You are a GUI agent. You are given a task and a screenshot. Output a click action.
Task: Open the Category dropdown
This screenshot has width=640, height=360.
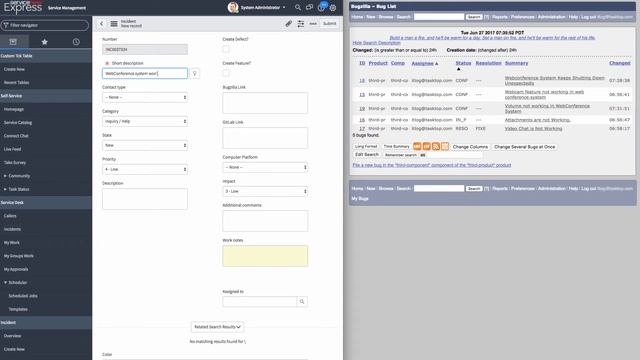[145, 121]
